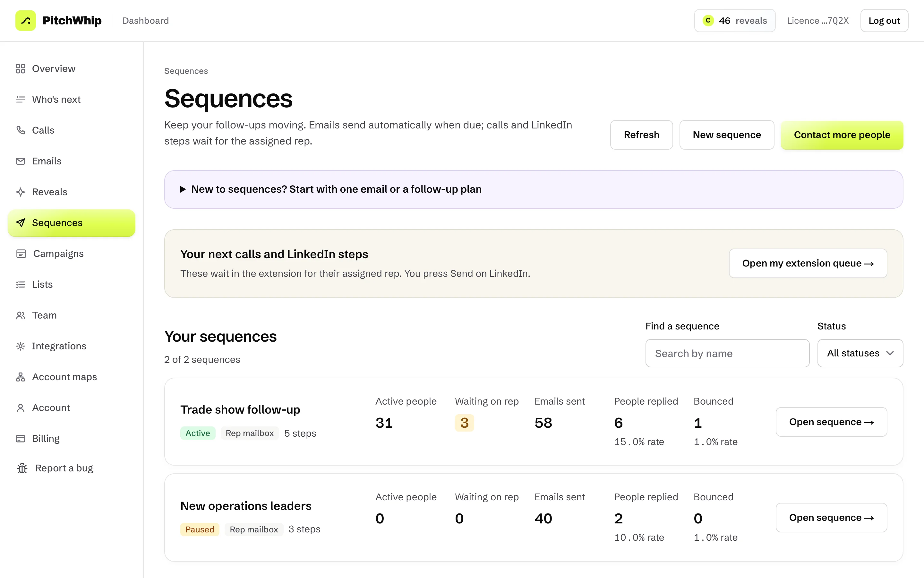Click the Active status badge
This screenshot has height=578, width=924.
point(198,433)
